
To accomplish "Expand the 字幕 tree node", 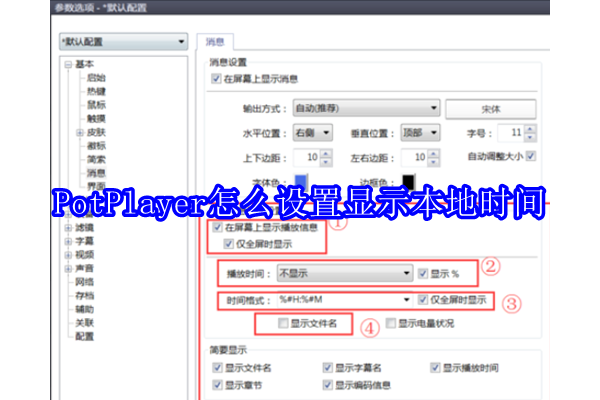I will pyautogui.click(x=68, y=242).
